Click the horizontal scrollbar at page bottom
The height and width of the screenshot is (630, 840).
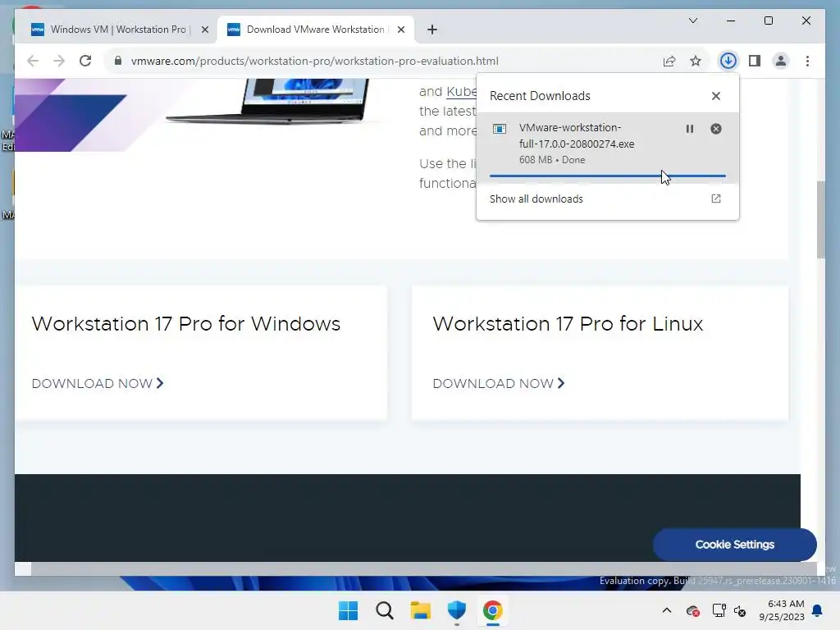pos(423,568)
